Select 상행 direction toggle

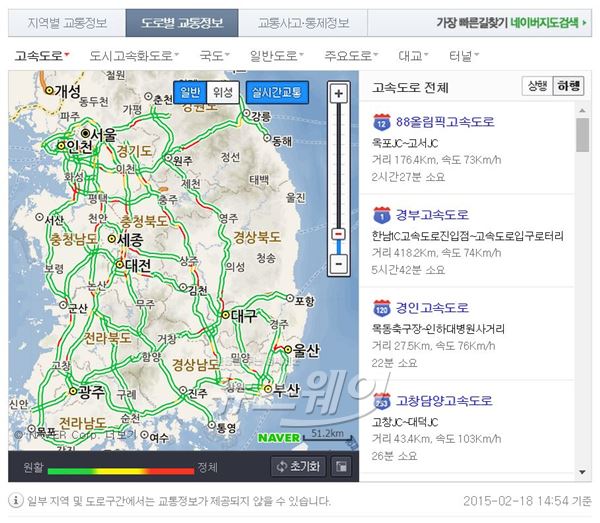[537, 86]
